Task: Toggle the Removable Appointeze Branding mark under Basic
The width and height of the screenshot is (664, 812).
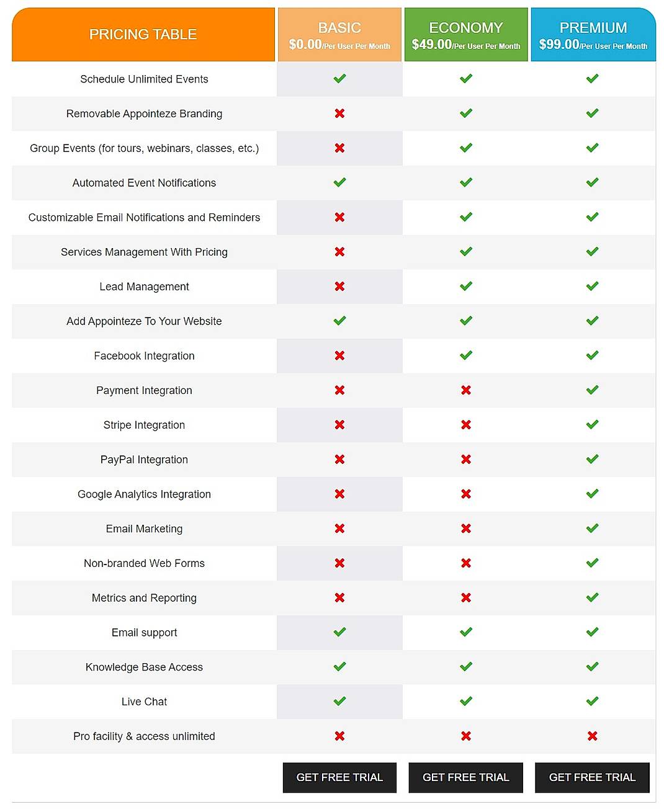Action: point(339,114)
